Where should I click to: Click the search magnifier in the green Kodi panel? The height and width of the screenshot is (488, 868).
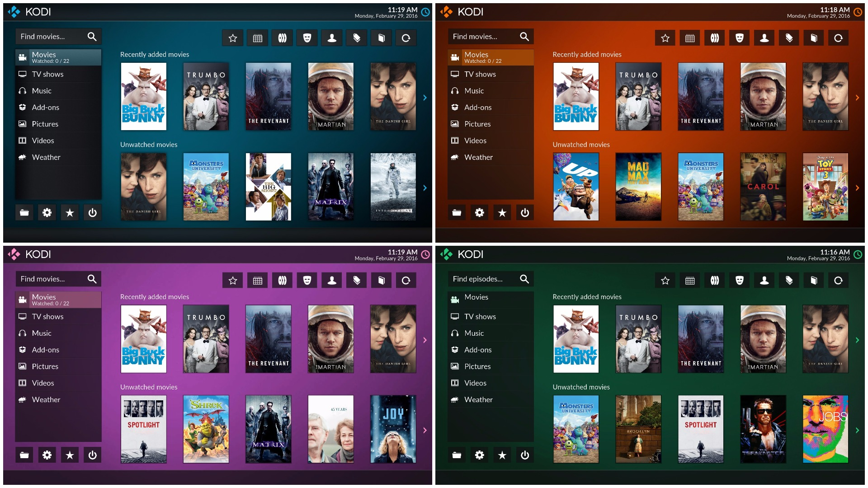(x=524, y=279)
